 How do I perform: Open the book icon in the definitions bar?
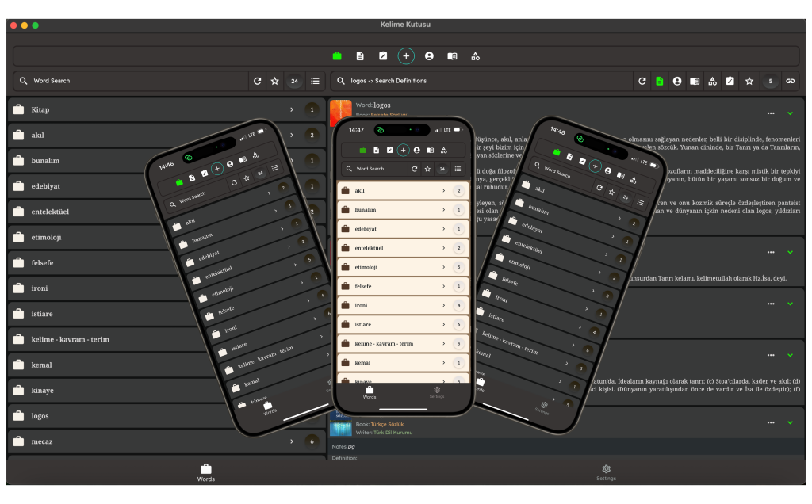695,81
